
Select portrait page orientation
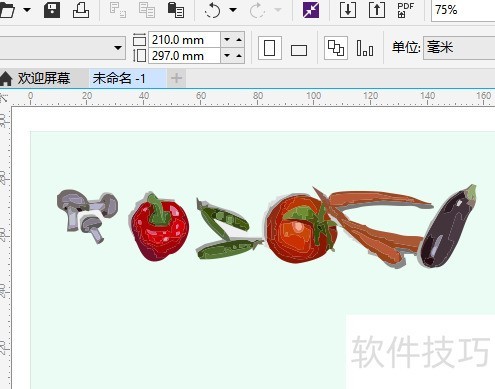click(x=270, y=48)
